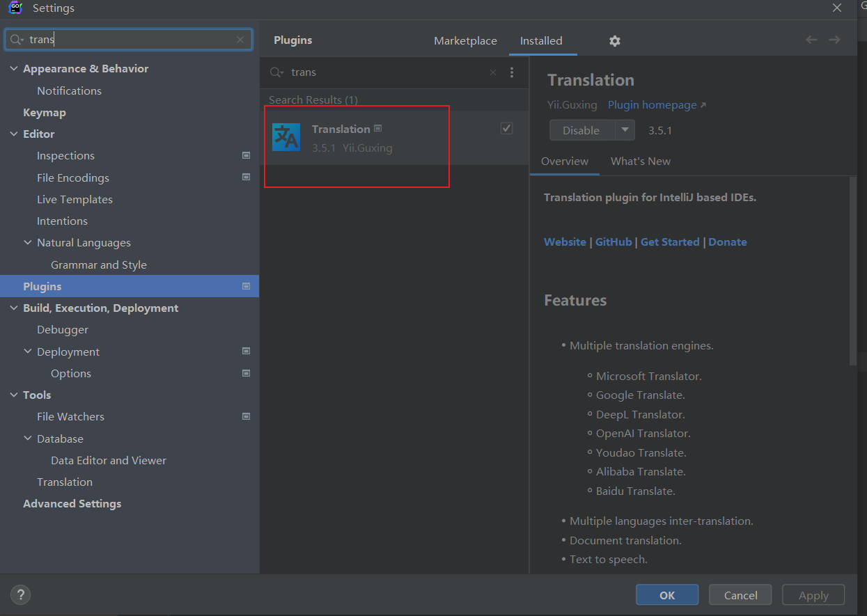Clear the plugin search field text

coord(493,72)
